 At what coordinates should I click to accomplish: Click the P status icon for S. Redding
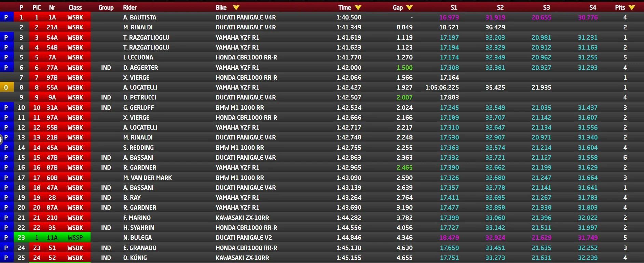(x=6, y=148)
